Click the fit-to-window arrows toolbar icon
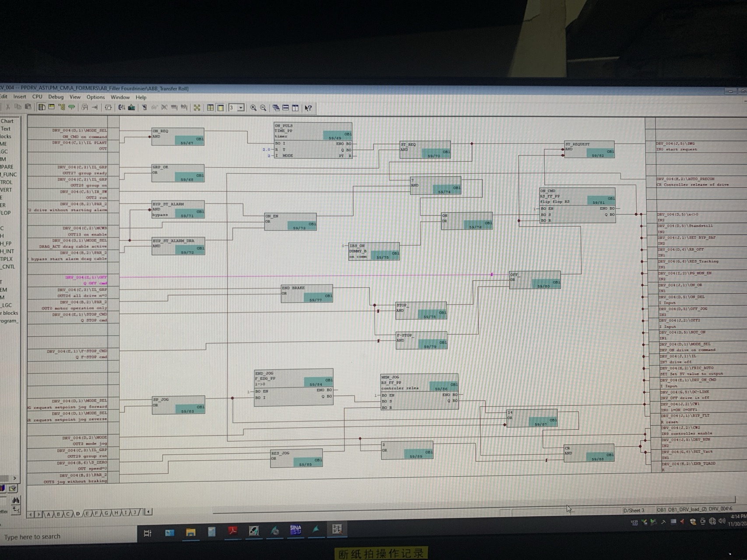Viewport: 747px width, 560px height. (197, 108)
